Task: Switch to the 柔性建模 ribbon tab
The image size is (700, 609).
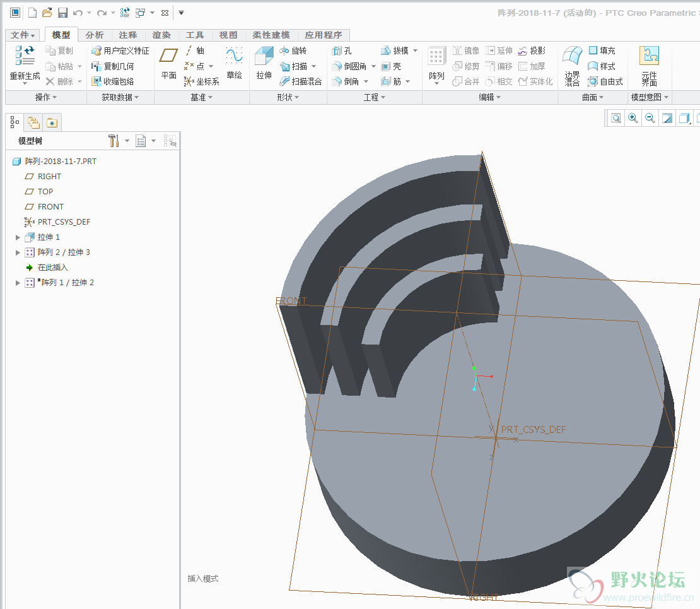Action: click(x=271, y=35)
